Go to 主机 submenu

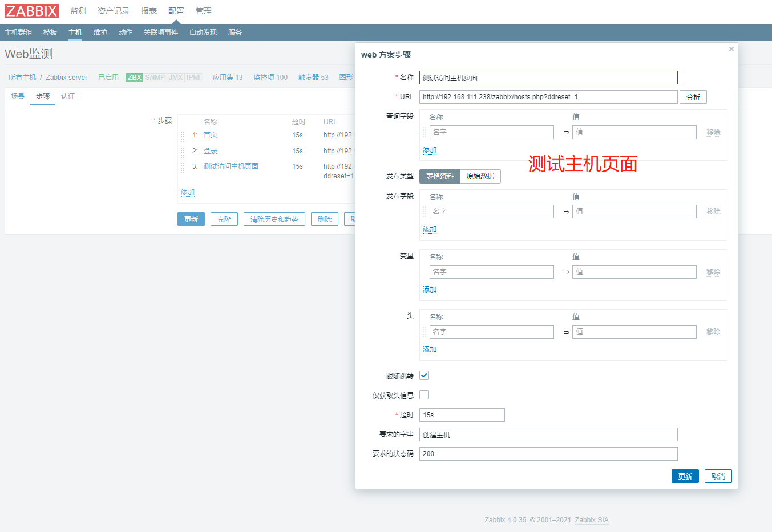coord(75,33)
